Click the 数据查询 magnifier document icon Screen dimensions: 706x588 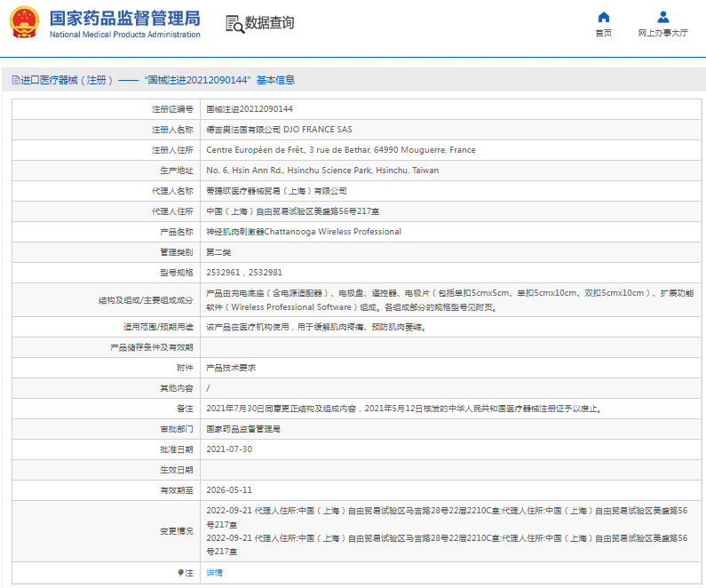234,24
